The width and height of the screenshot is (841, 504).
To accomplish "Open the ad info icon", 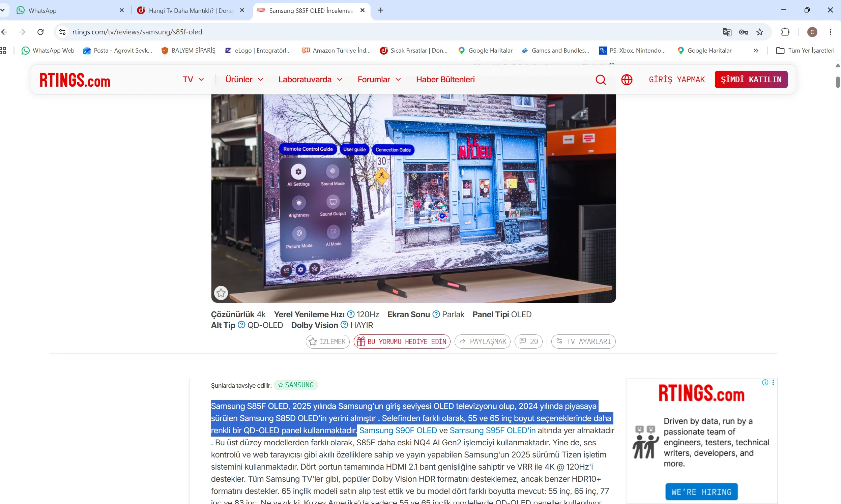I will tap(765, 382).
